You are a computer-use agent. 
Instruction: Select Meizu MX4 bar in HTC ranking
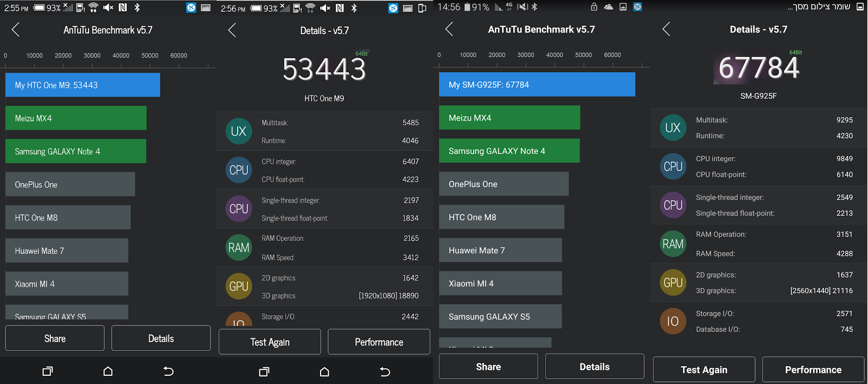tap(76, 118)
